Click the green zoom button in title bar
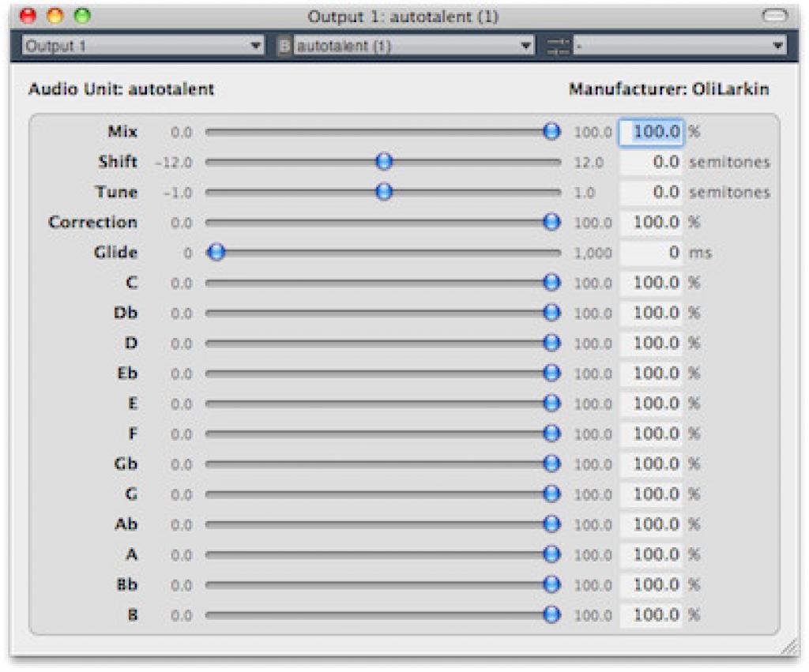Viewport: 809px width, 672px height. click(82, 16)
